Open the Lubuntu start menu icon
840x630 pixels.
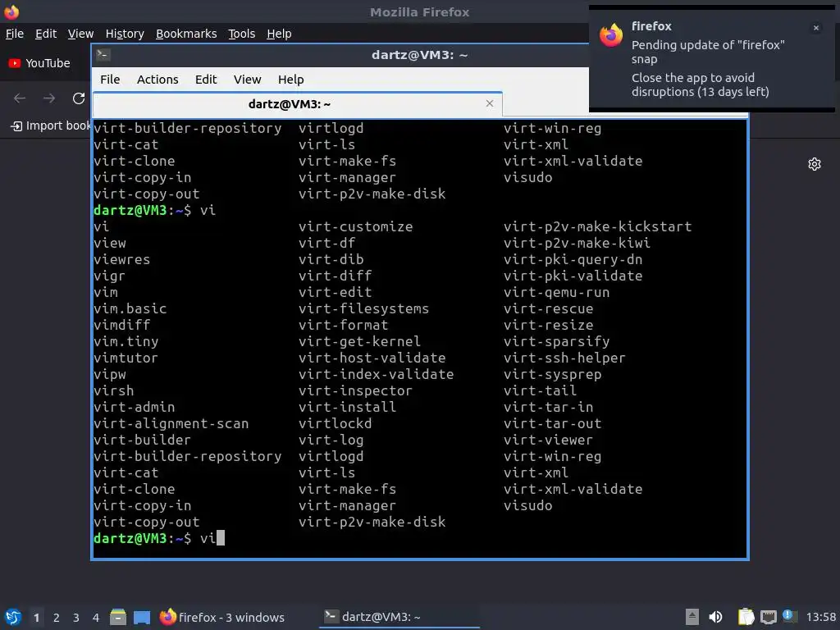pyautogui.click(x=13, y=617)
